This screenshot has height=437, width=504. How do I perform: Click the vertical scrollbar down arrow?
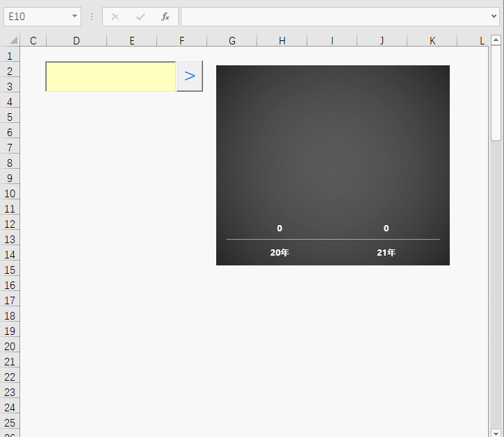(x=496, y=433)
